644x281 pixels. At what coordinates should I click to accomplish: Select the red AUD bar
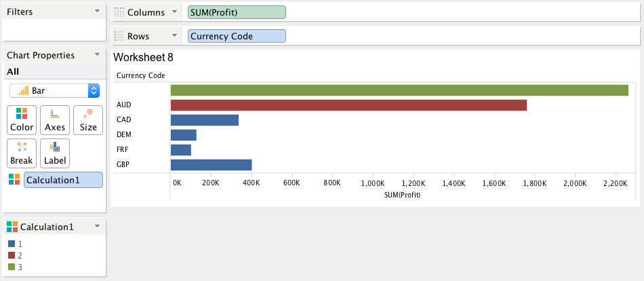(348, 105)
